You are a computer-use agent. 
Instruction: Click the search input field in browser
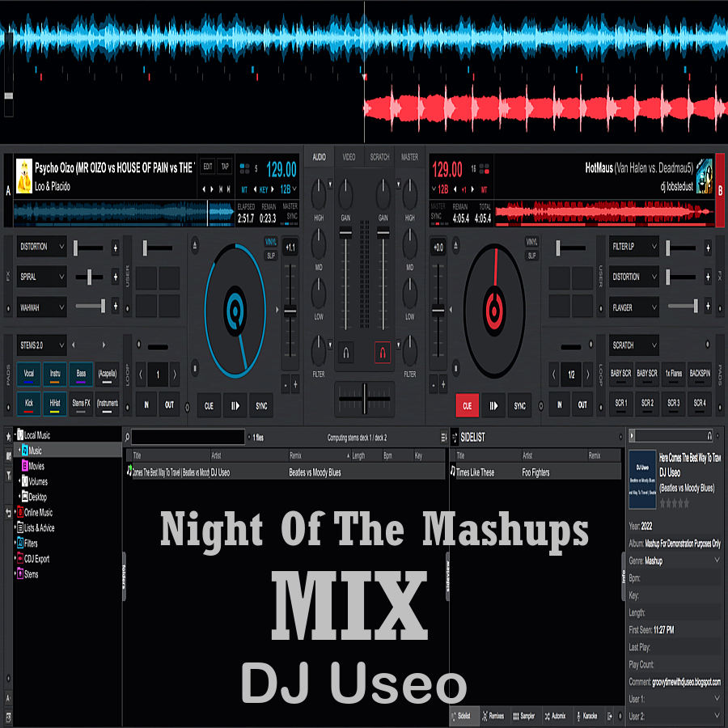coord(188,437)
